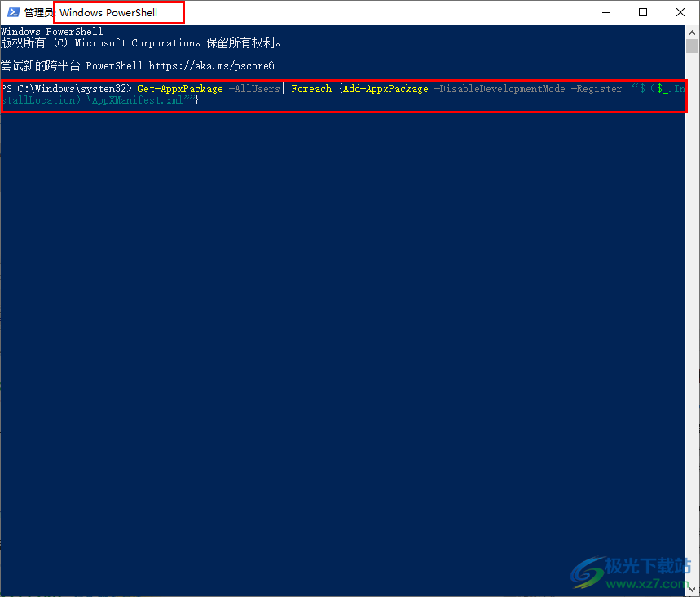700x597 pixels.
Task: Click the 'PS C:\Windows\system32>' prompt
Action: (x=66, y=88)
